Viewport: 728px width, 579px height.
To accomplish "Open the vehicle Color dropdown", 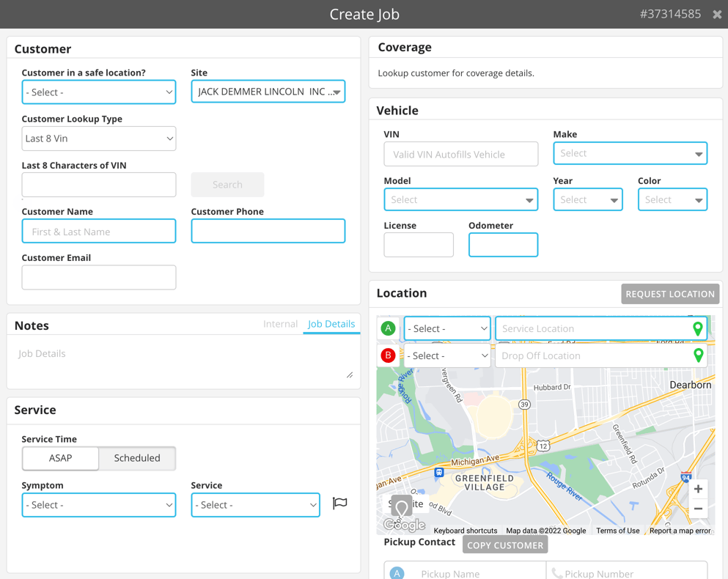I will point(672,199).
